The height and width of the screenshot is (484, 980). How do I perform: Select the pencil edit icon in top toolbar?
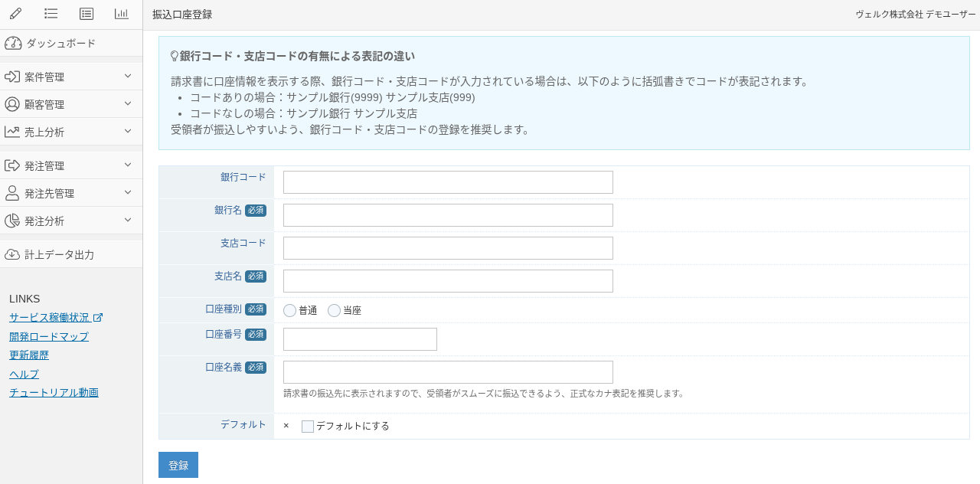coord(15,13)
